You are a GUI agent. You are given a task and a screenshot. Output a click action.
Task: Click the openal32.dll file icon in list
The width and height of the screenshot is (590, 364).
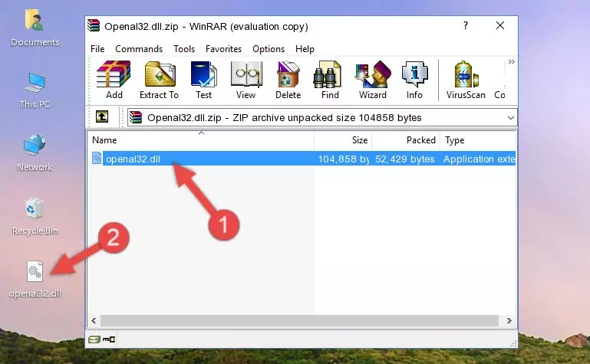[97, 158]
